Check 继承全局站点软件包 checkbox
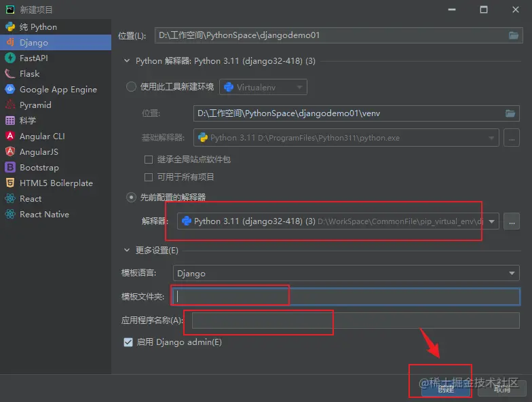This screenshot has height=402, width=532. [149, 159]
